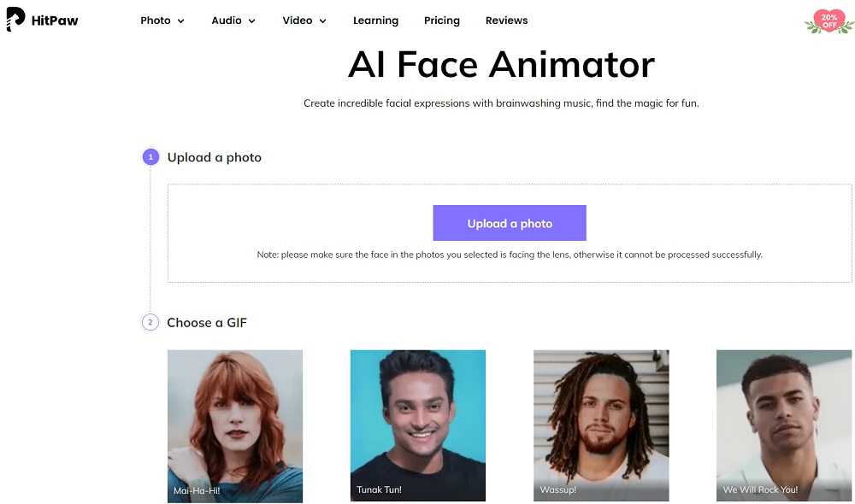Expand the Audio dropdown menu
The width and height of the screenshot is (855, 504).
[x=233, y=21]
